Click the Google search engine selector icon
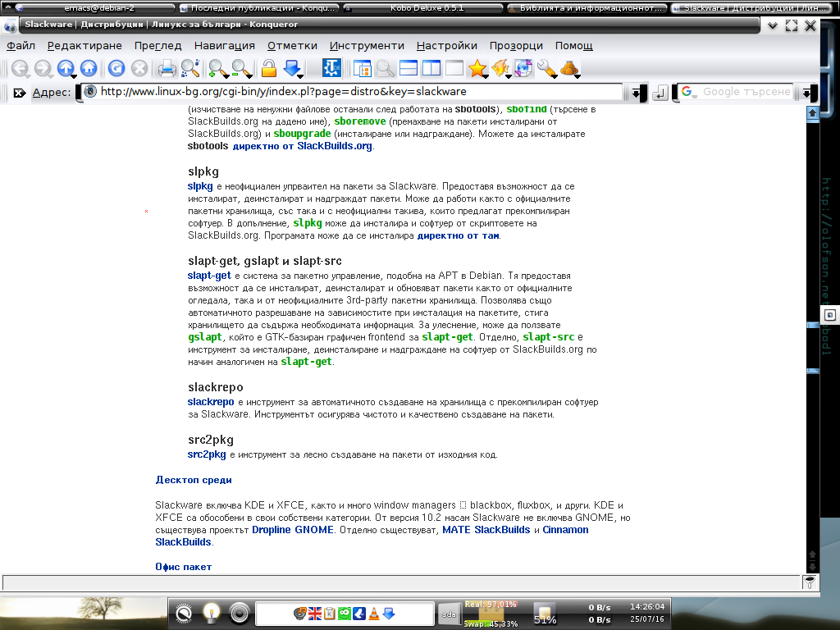The image size is (840, 630). point(688,92)
